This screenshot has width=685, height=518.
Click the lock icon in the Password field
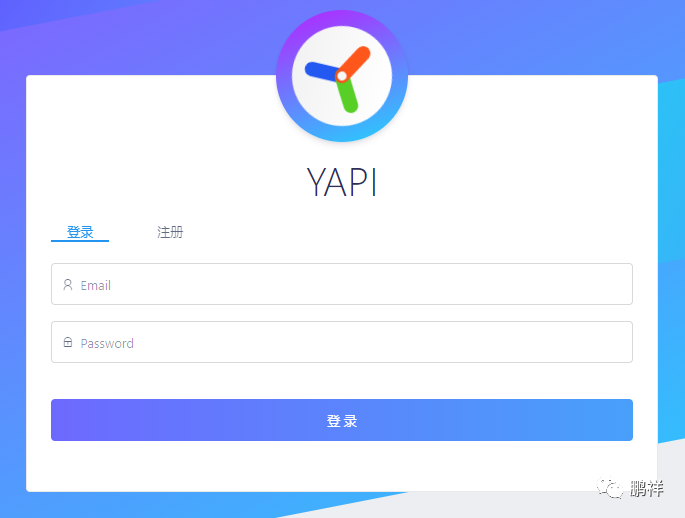point(68,342)
